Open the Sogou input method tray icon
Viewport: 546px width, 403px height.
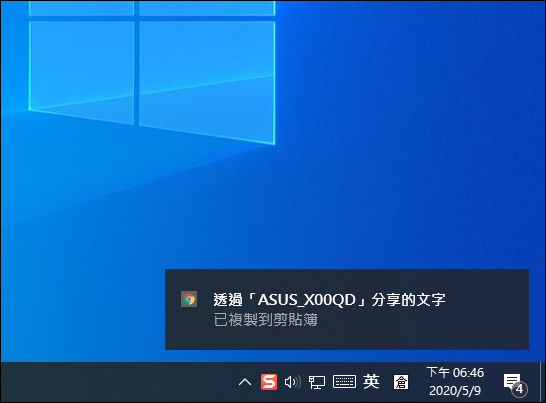pyautogui.click(x=269, y=382)
